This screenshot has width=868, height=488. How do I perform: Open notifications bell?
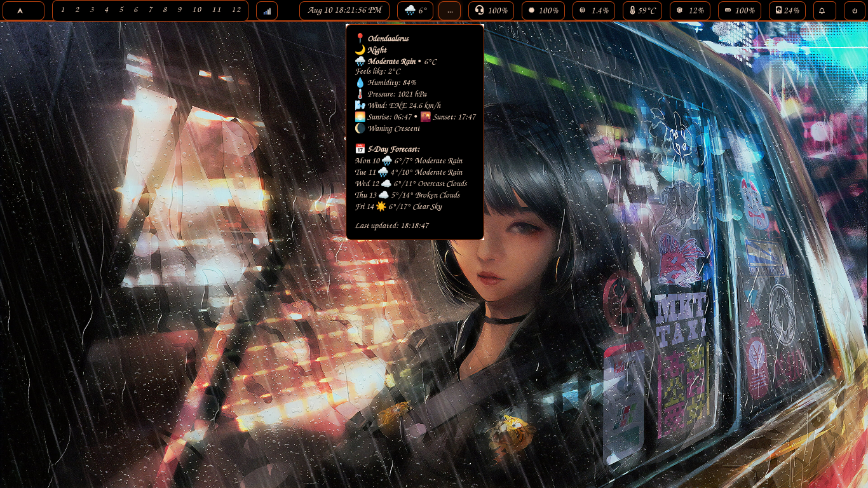[825, 11]
